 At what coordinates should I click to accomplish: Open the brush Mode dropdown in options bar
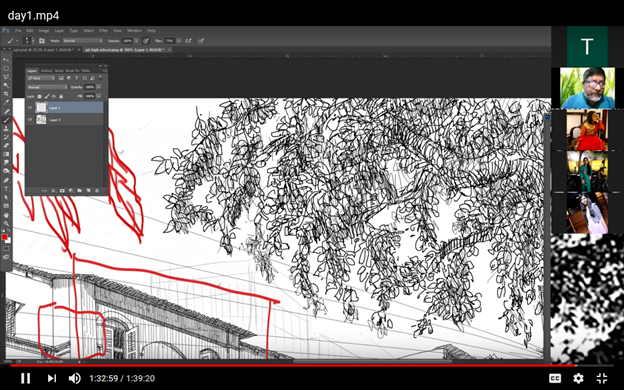pyautogui.click(x=82, y=41)
